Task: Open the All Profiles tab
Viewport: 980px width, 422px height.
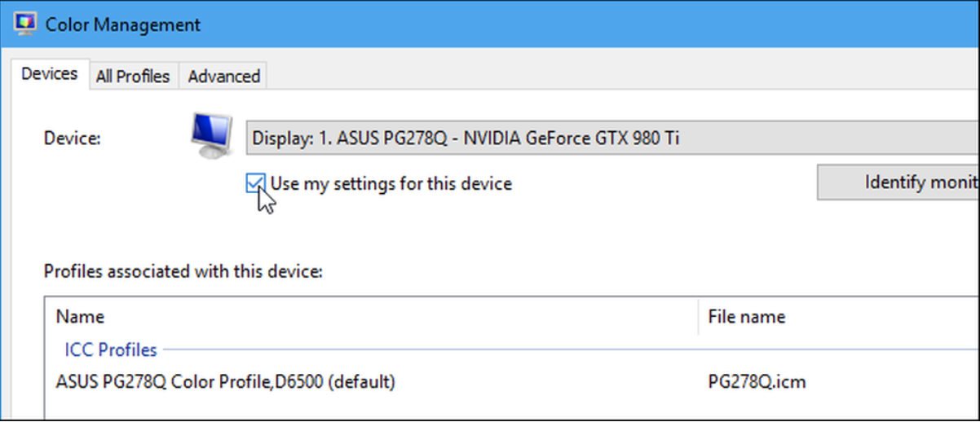Action: pyautogui.click(x=133, y=77)
